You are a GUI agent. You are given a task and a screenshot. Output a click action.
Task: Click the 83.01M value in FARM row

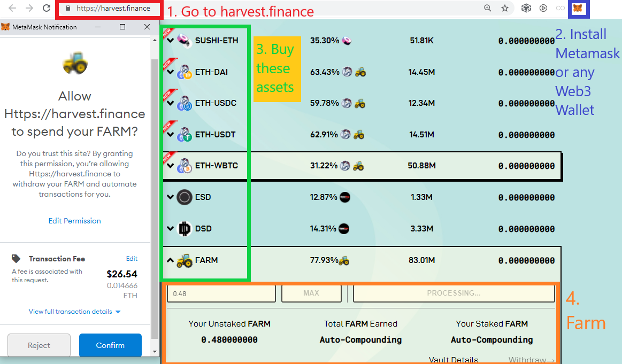[x=421, y=260]
